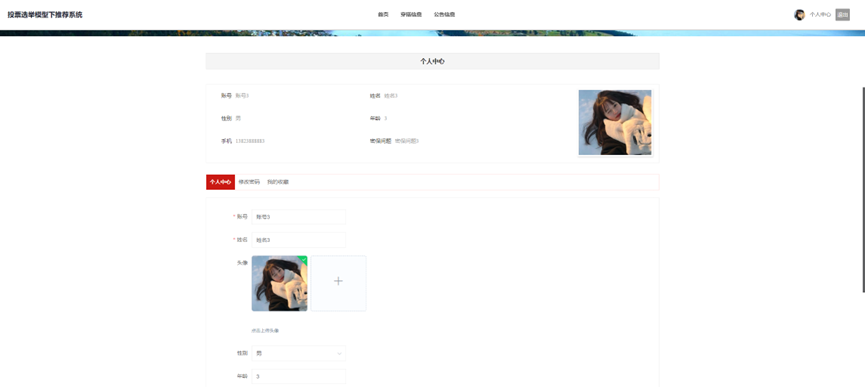The image size is (865, 387).
Task: Click the small user avatar in header
Action: [x=799, y=15]
